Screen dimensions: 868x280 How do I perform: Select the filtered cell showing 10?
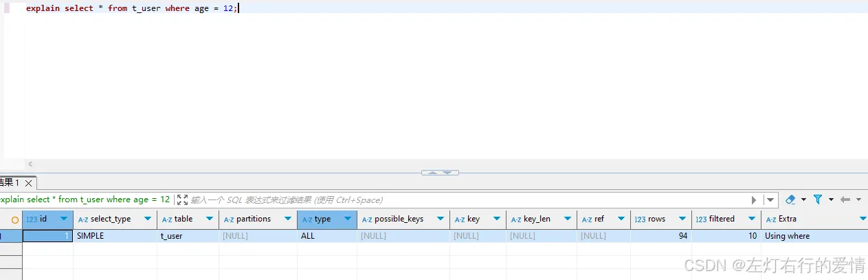click(726, 236)
